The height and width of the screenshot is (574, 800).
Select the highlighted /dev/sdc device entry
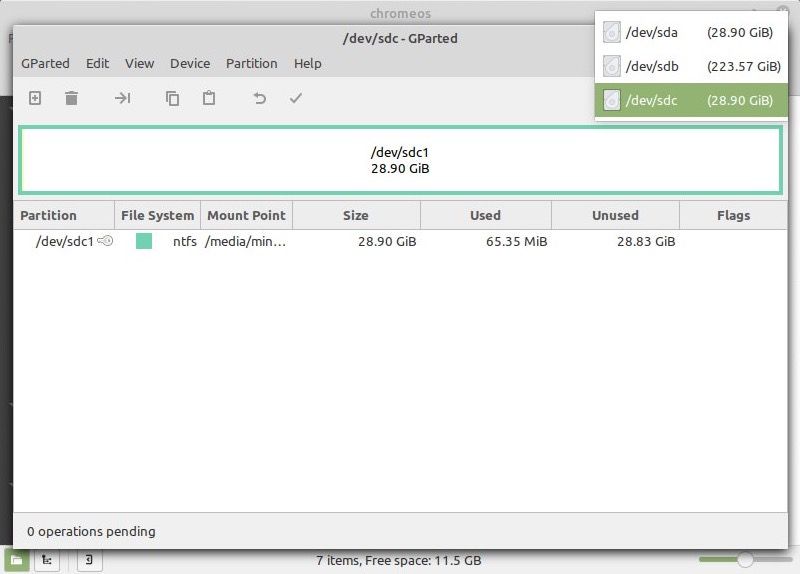click(691, 100)
